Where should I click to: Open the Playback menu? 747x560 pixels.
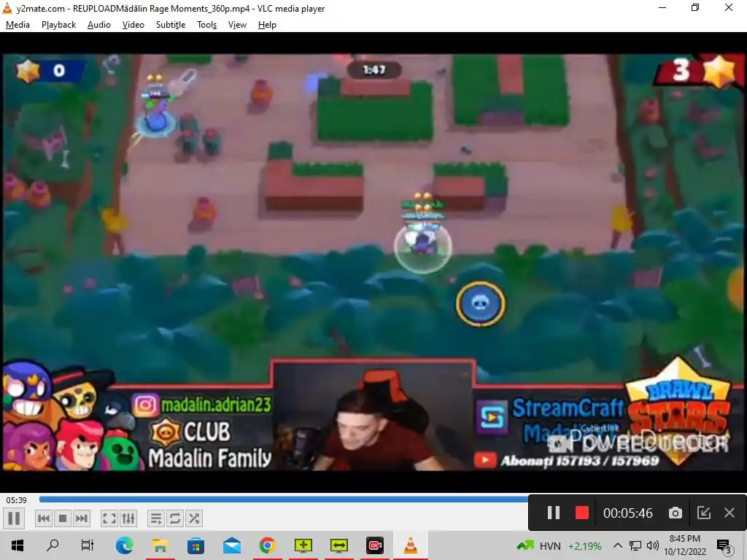pyautogui.click(x=58, y=25)
